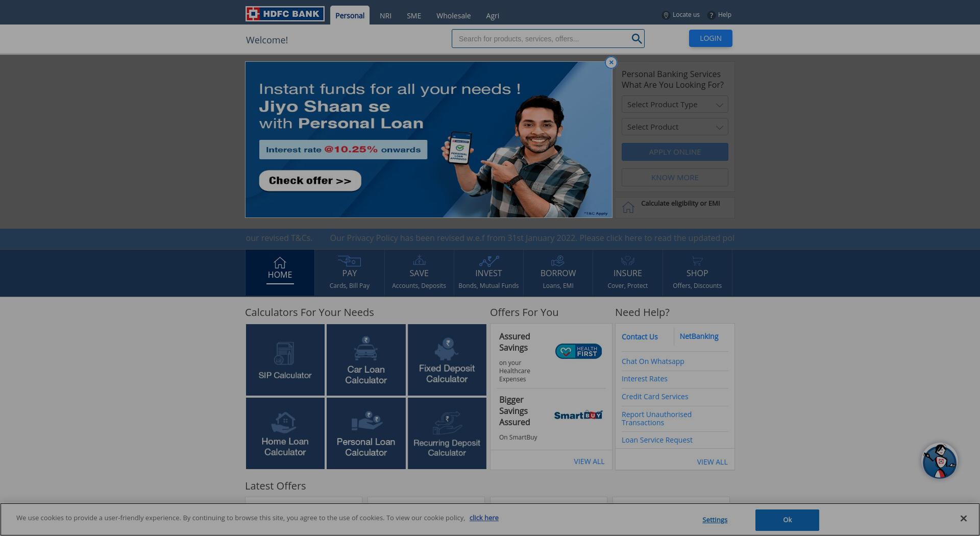Open the NetBanking link
This screenshot has height=536, width=980.
coord(699,336)
